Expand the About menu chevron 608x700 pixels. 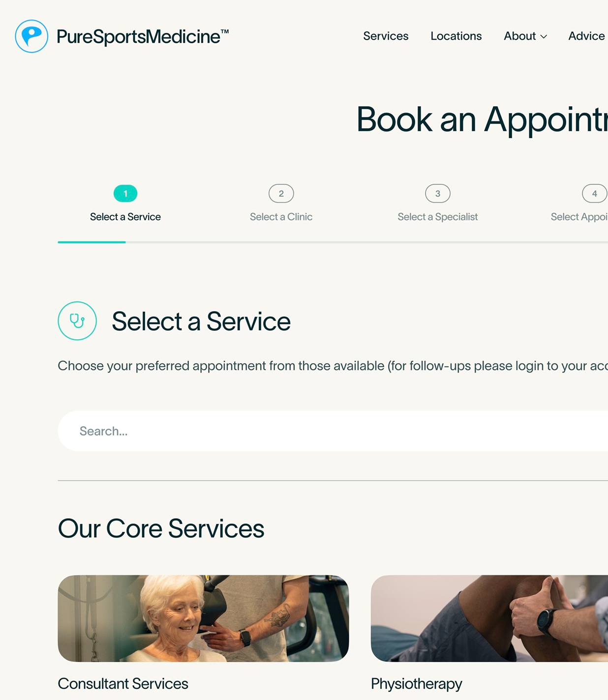[544, 37]
